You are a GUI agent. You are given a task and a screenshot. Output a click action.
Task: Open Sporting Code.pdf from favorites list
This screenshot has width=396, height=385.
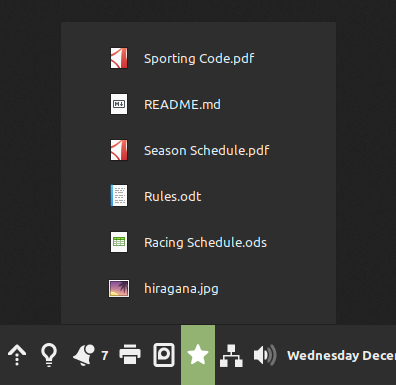point(198,58)
